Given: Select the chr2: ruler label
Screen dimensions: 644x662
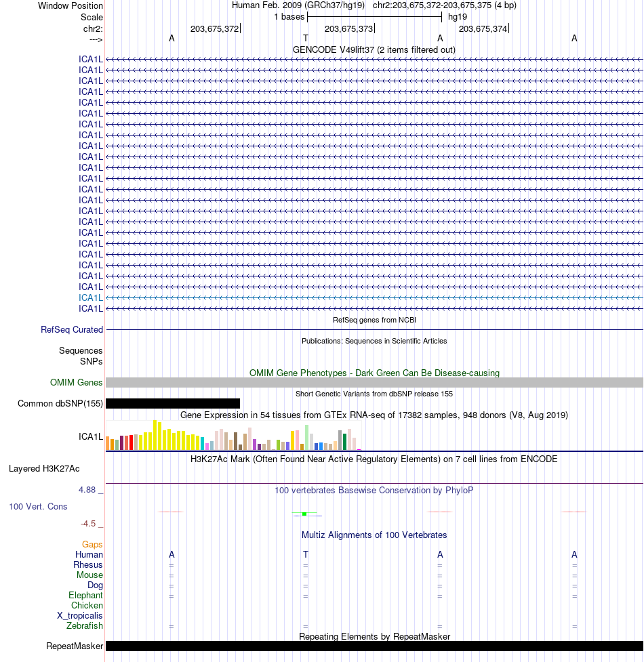Looking at the screenshot, I should (x=93, y=28).
